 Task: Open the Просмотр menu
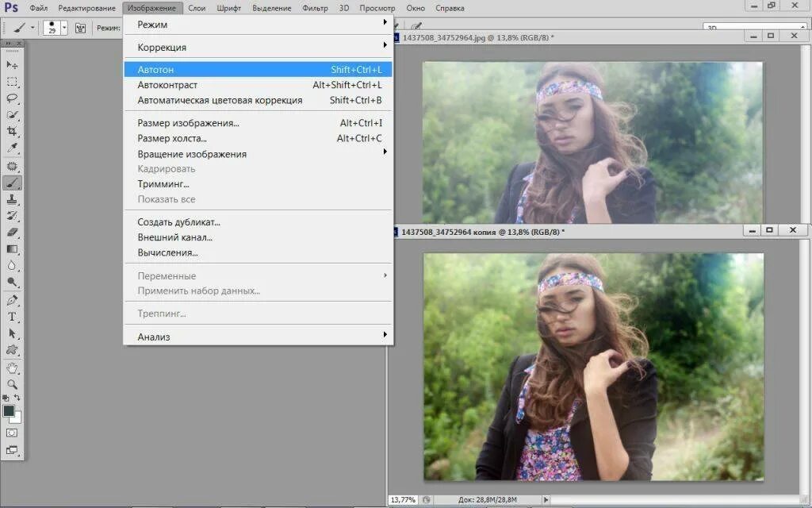[377, 8]
